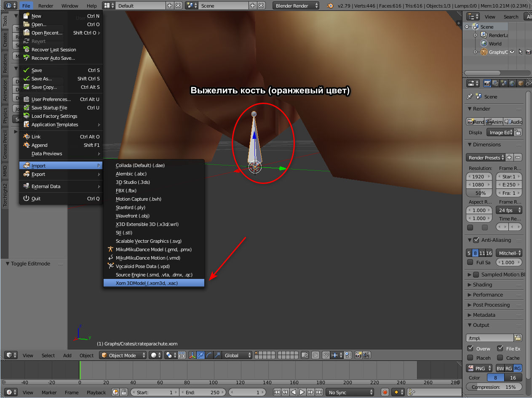
Task: Toggle visibility eye for Graphs/C object
Action: pyautogui.click(x=512, y=52)
